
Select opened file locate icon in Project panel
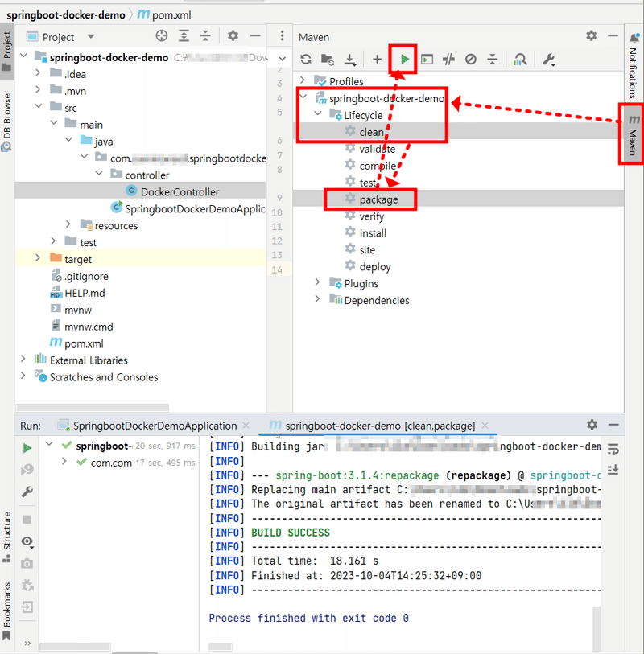[162, 36]
